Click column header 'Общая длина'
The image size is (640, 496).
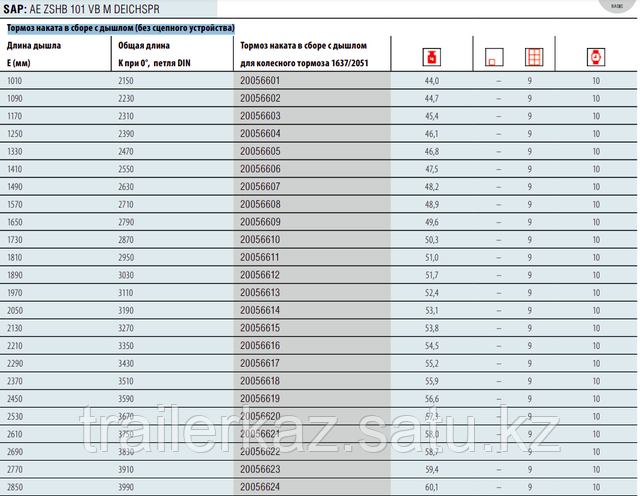(144, 46)
